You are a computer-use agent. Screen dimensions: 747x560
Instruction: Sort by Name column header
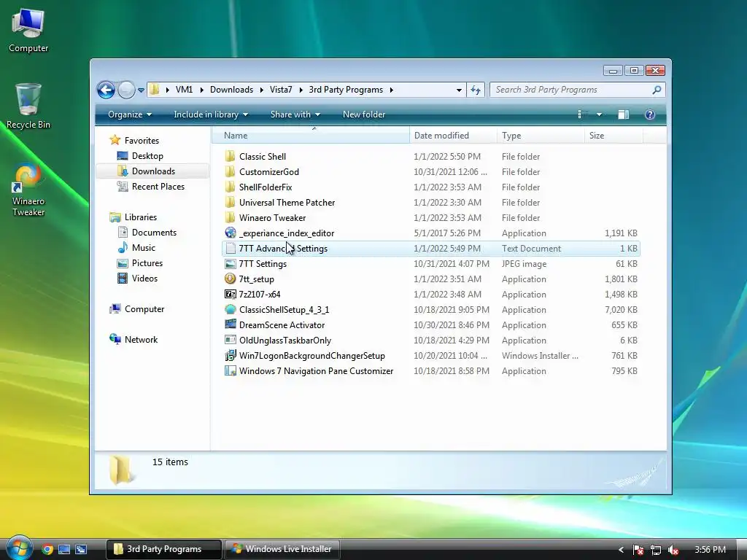311,135
